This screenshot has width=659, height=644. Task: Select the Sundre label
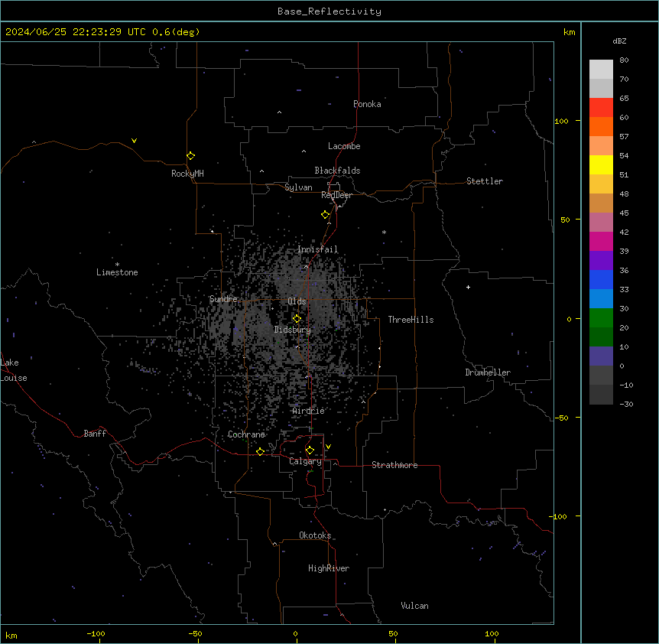(223, 299)
